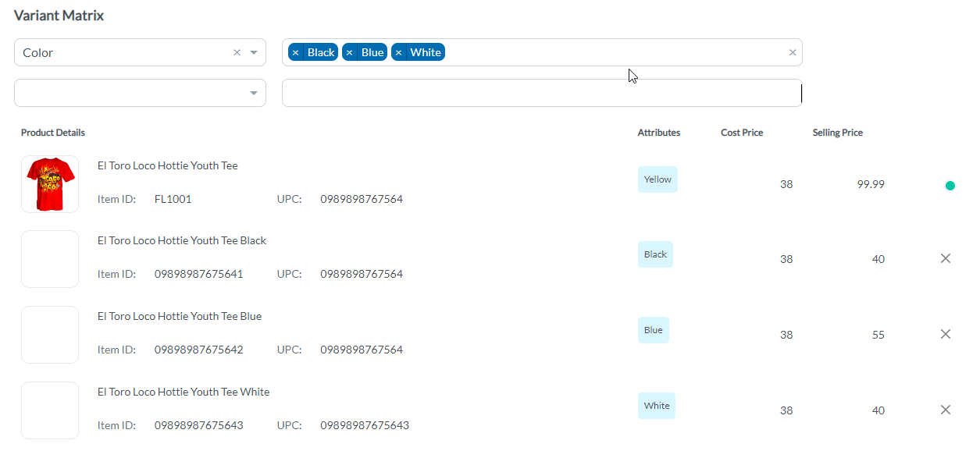
Task: Click the Blue attribute swatch
Action: (x=653, y=329)
